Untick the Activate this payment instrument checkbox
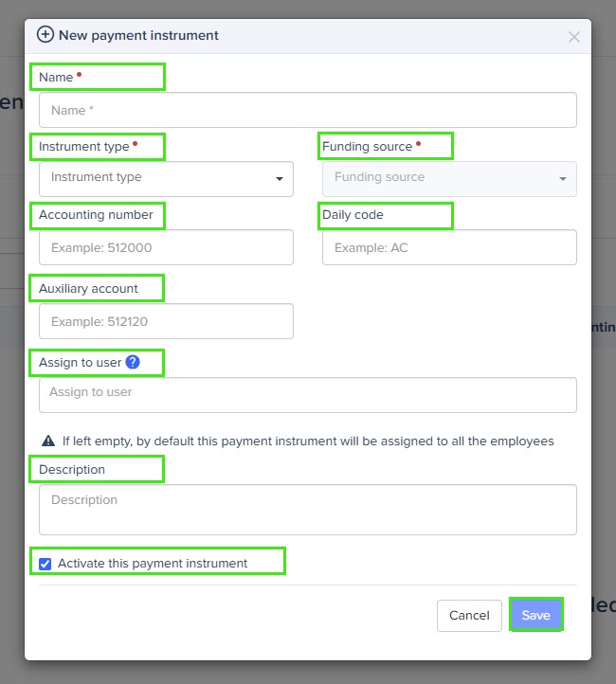This screenshot has width=616, height=684. 45,564
